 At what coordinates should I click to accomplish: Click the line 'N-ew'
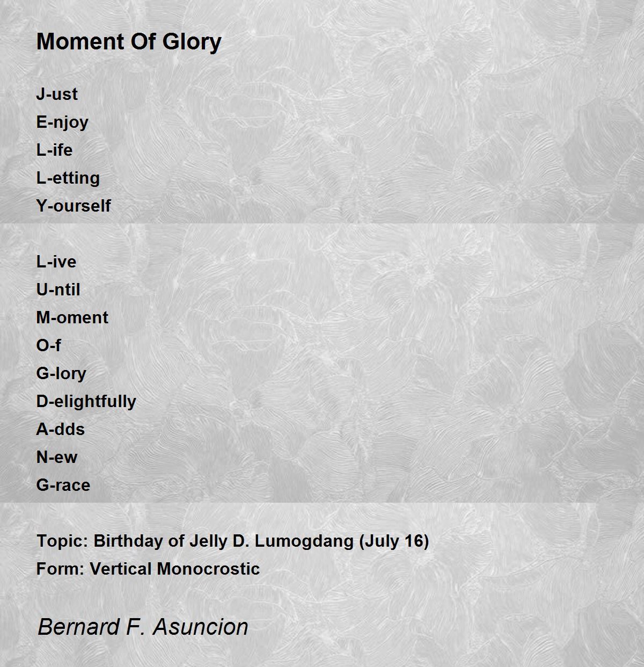coord(57,457)
